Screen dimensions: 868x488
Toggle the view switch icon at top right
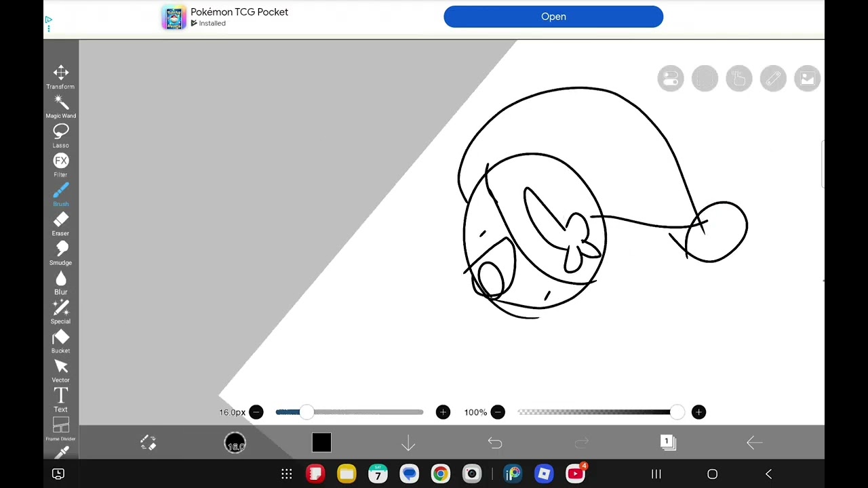coord(671,79)
